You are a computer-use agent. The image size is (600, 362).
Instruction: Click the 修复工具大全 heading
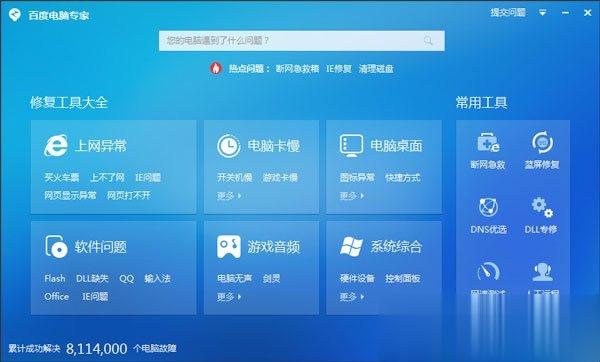tap(69, 103)
